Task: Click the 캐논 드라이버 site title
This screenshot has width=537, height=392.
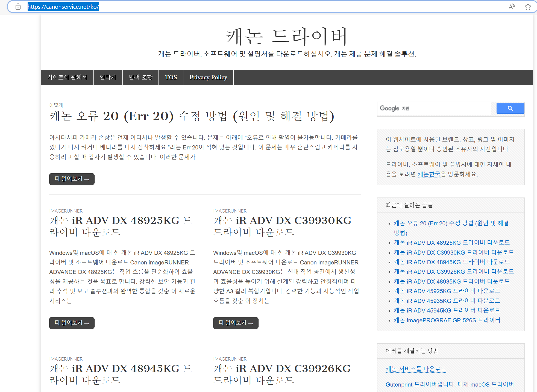Action: point(287,36)
